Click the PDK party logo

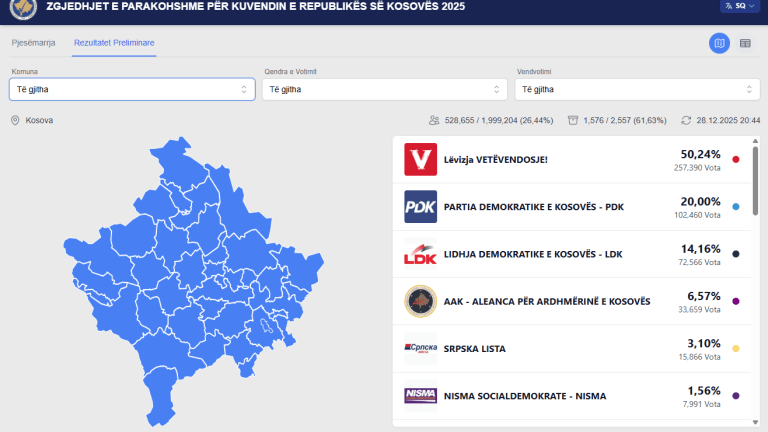[x=420, y=206]
